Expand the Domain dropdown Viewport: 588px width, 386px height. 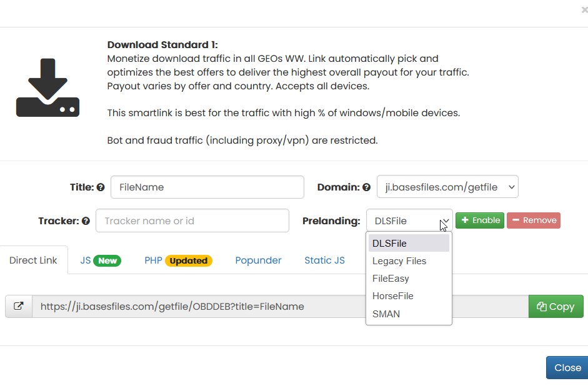[x=447, y=187]
